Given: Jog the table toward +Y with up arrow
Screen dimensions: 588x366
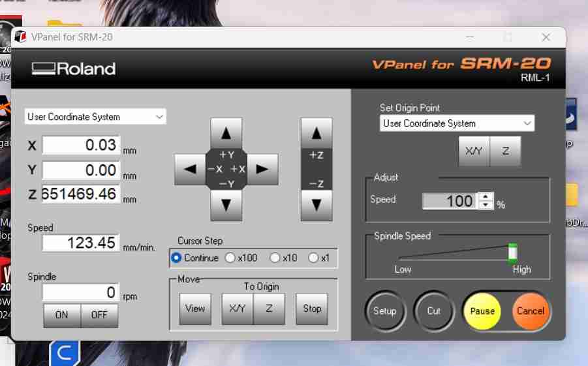Looking at the screenshot, I should click(226, 133).
